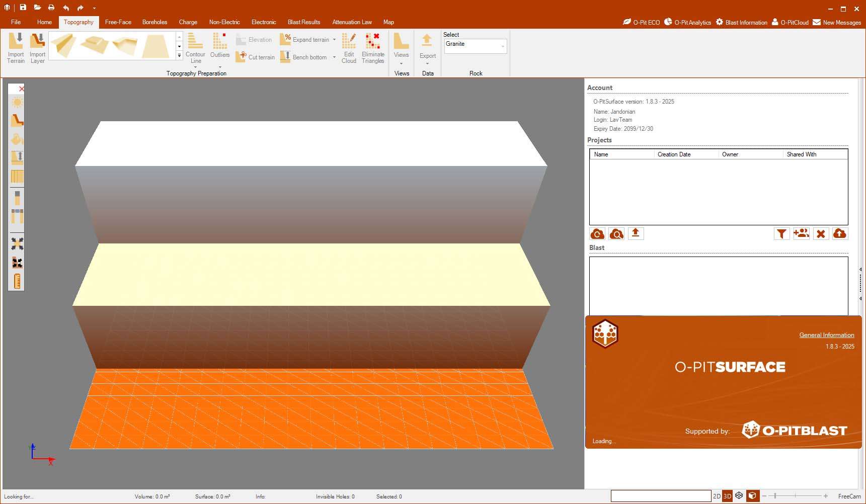Click the General Information link
The width and height of the screenshot is (866, 504).
[x=826, y=335]
